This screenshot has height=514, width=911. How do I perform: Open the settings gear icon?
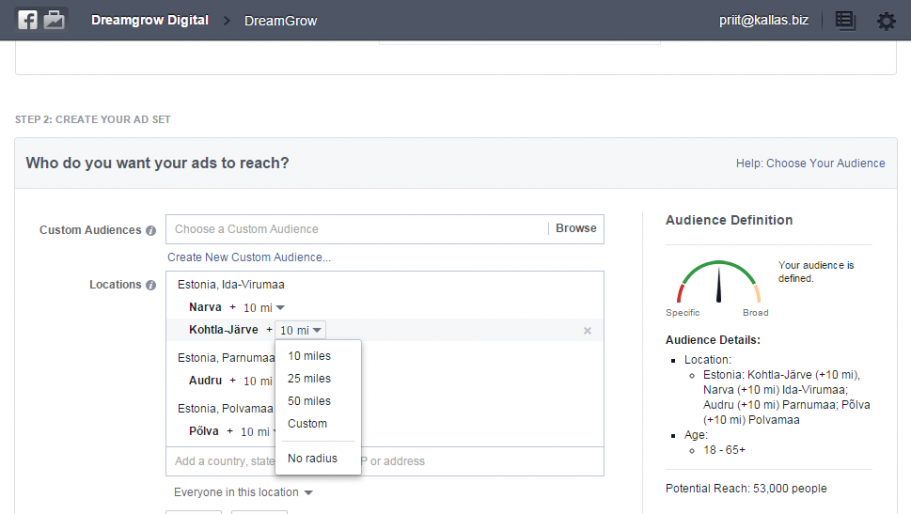[886, 21]
